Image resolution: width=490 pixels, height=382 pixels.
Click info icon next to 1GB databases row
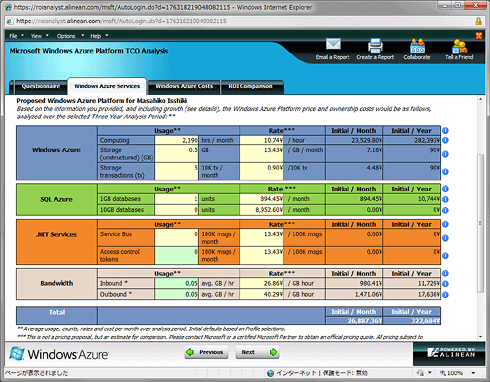pos(445,199)
